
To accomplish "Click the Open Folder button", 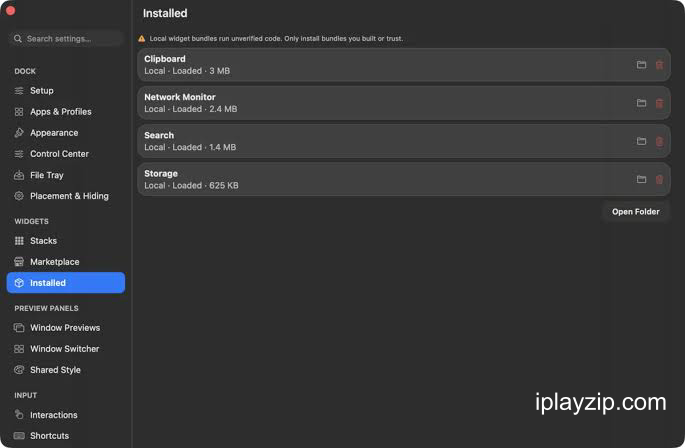I will [636, 212].
